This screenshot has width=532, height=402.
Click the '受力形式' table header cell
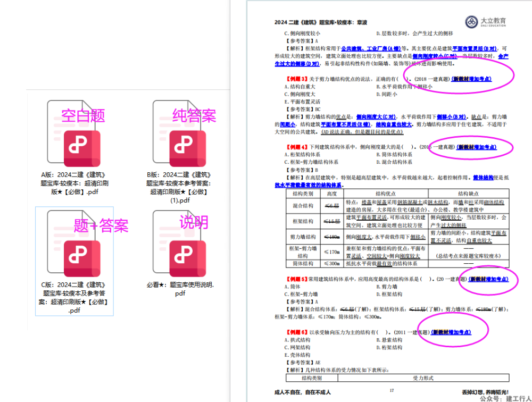(x=423, y=378)
